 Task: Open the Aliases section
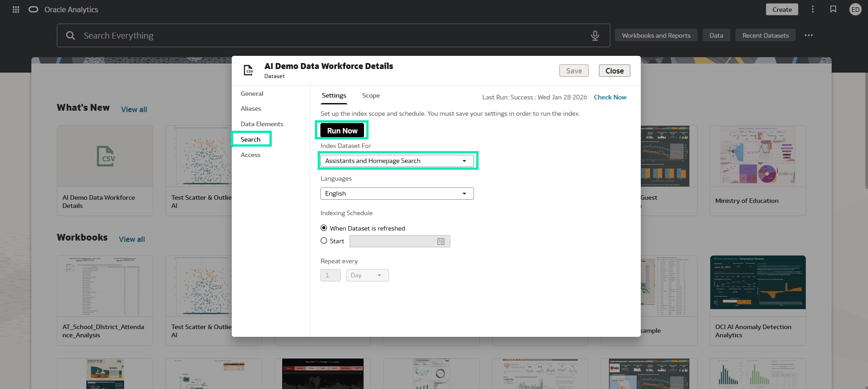251,108
